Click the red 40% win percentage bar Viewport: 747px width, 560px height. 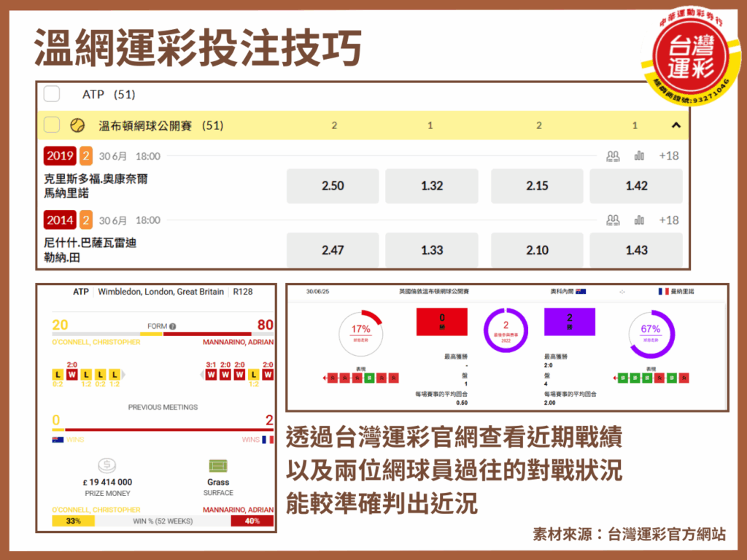[x=252, y=521]
